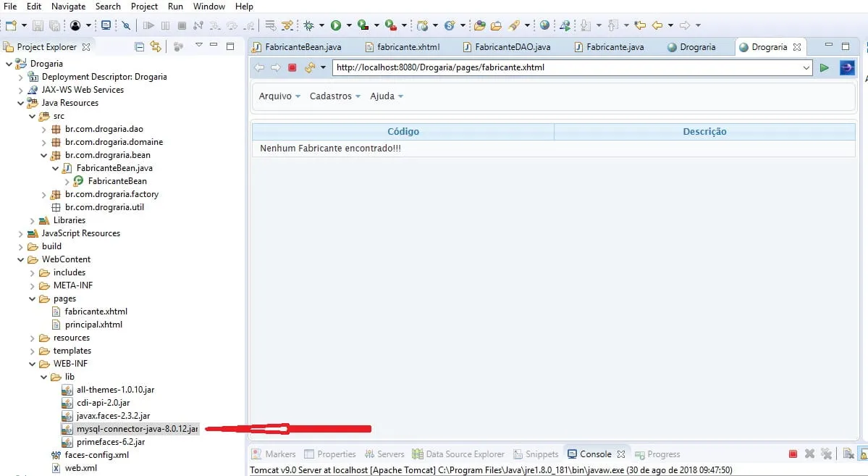Toggle Link with Editor in Project Explorer
Screen dimensions: 868x476
(x=156, y=46)
